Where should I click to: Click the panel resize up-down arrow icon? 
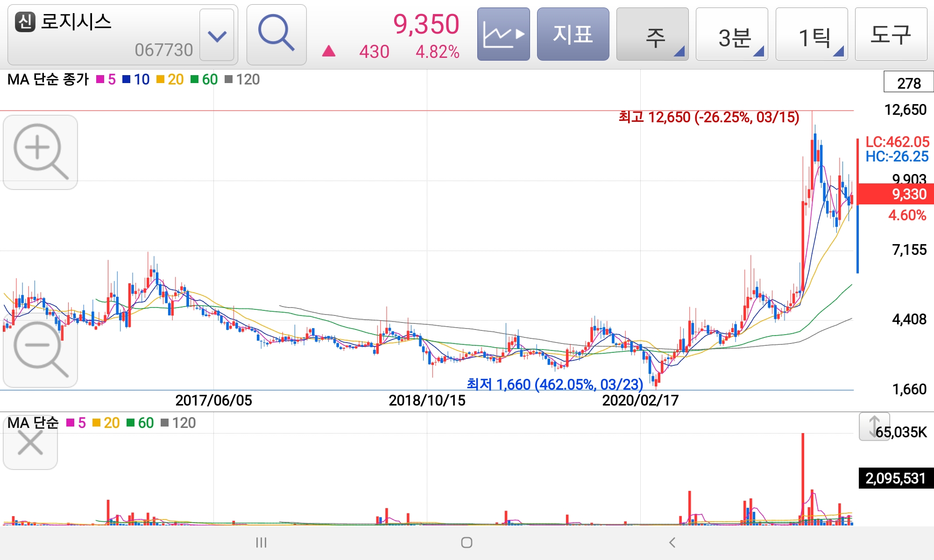874,426
